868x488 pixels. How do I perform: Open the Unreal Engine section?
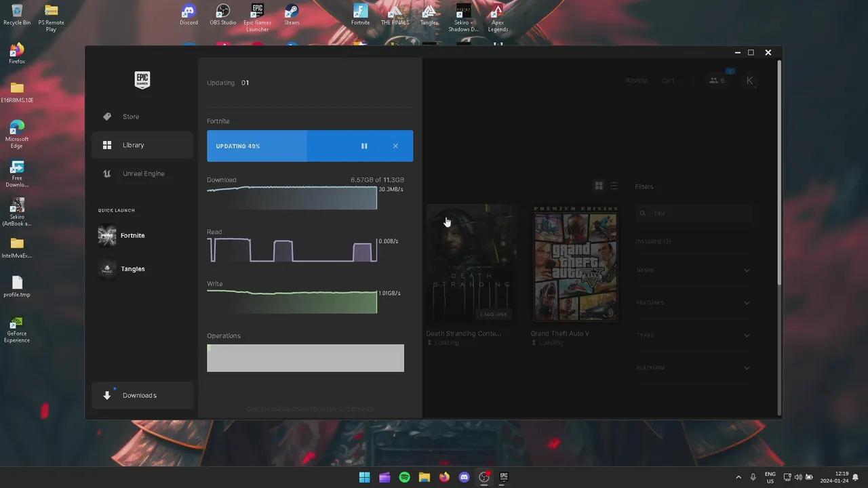pyautogui.click(x=142, y=174)
